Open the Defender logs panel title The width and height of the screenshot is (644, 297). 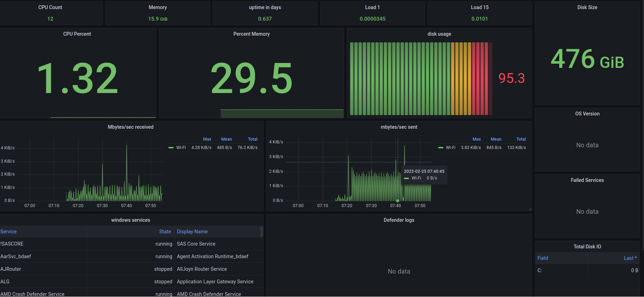click(399, 220)
